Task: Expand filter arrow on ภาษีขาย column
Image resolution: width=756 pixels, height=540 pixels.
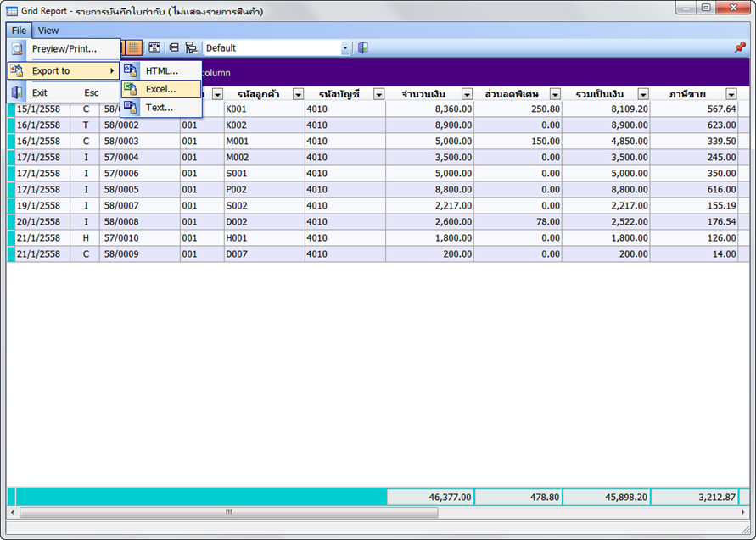Action: click(x=731, y=94)
